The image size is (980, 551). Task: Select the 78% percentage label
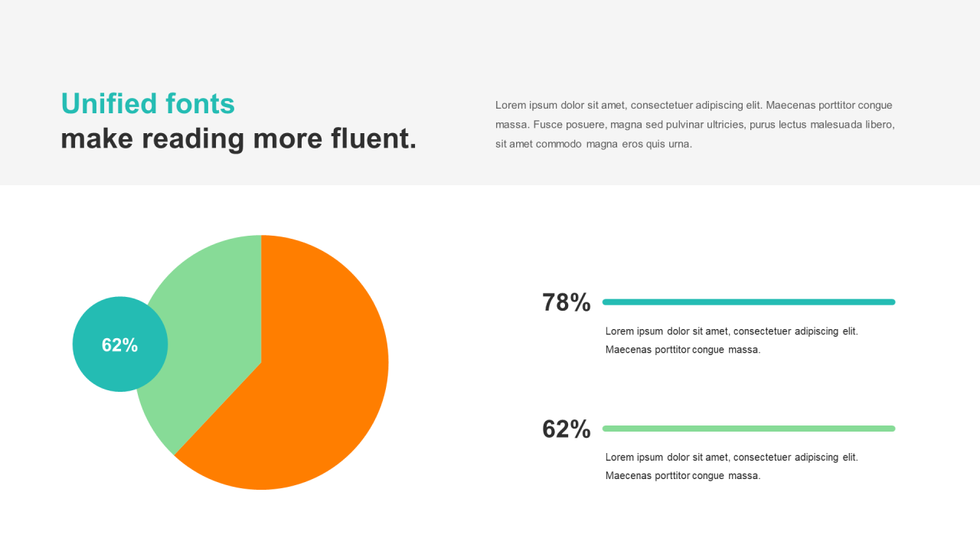pos(567,303)
